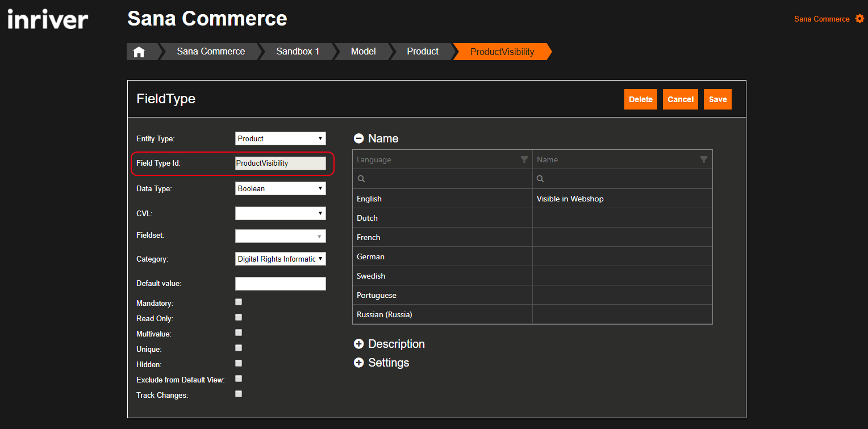868x429 pixels.
Task: Click the Language column search box
Action: pyautogui.click(x=443, y=179)
